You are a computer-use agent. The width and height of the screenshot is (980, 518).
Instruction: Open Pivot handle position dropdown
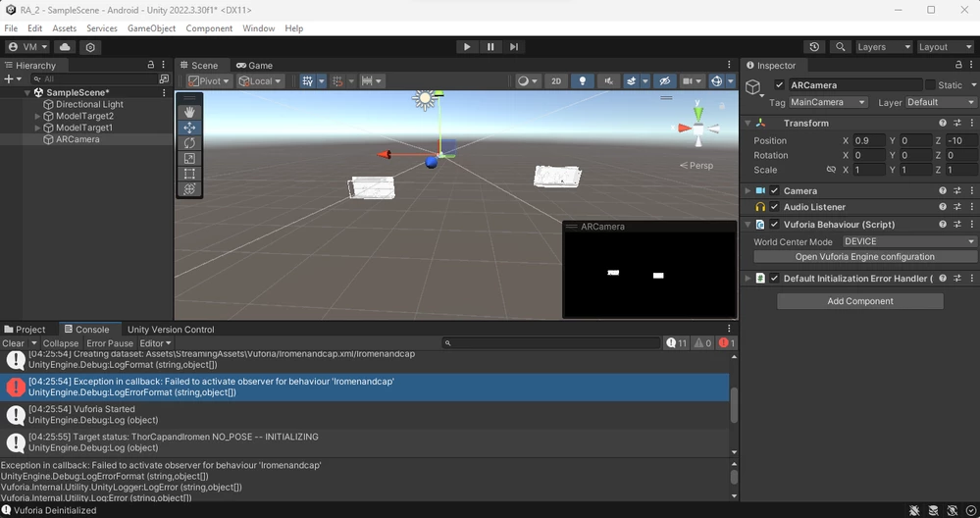209,81
